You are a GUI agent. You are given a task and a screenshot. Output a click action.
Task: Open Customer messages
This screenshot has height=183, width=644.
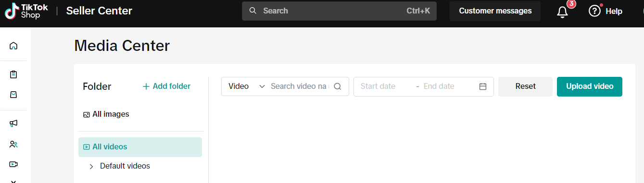click(x=495, y=11)
